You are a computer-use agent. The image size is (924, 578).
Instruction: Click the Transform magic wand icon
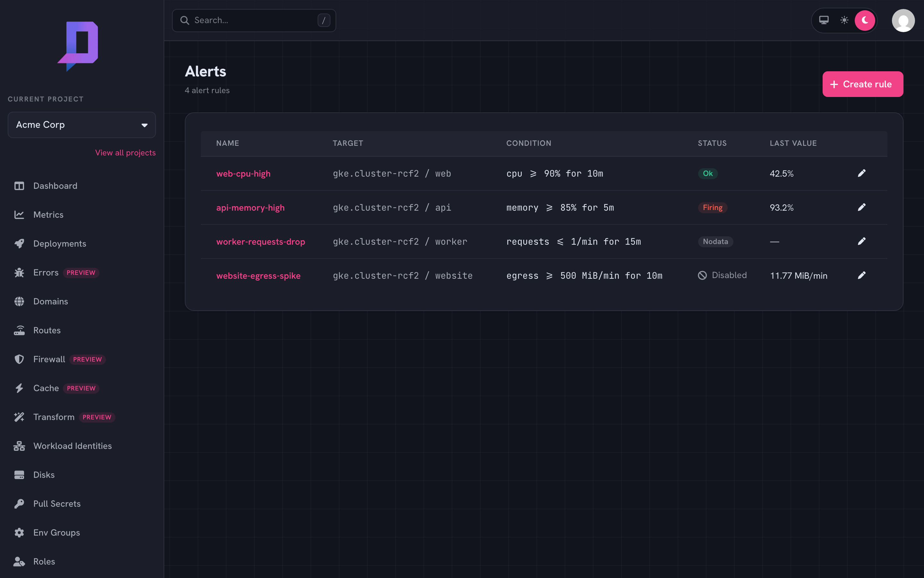pos(19,417)
